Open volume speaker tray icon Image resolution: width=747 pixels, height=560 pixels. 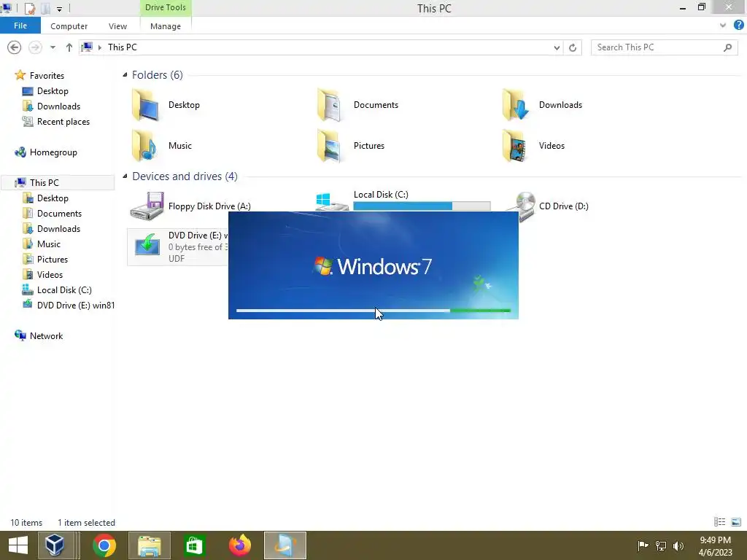tap(678, 545)
